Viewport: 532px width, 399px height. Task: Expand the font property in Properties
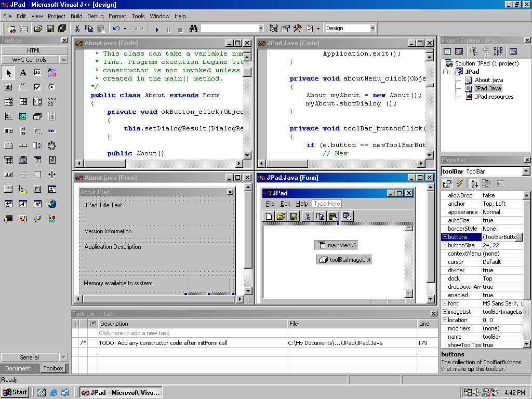[445, 303]
